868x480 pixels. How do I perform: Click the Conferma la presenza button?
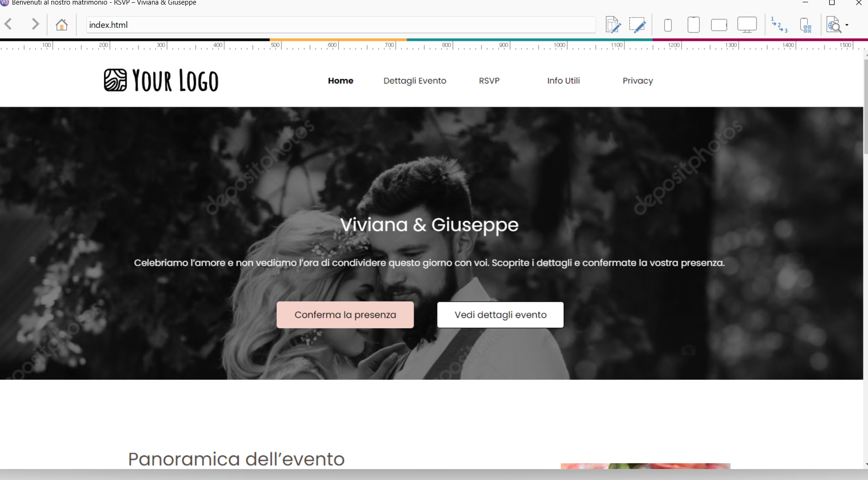point(345,315)
